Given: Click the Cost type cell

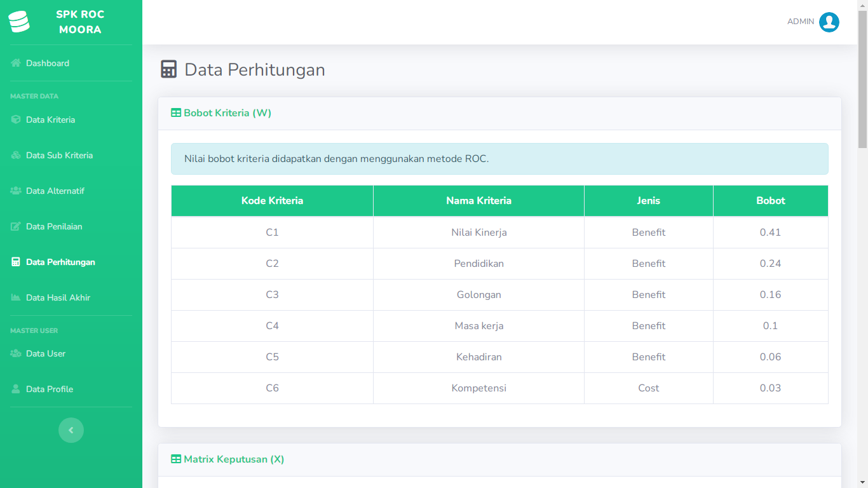Looking at the screenshot, I should [649, 388].
